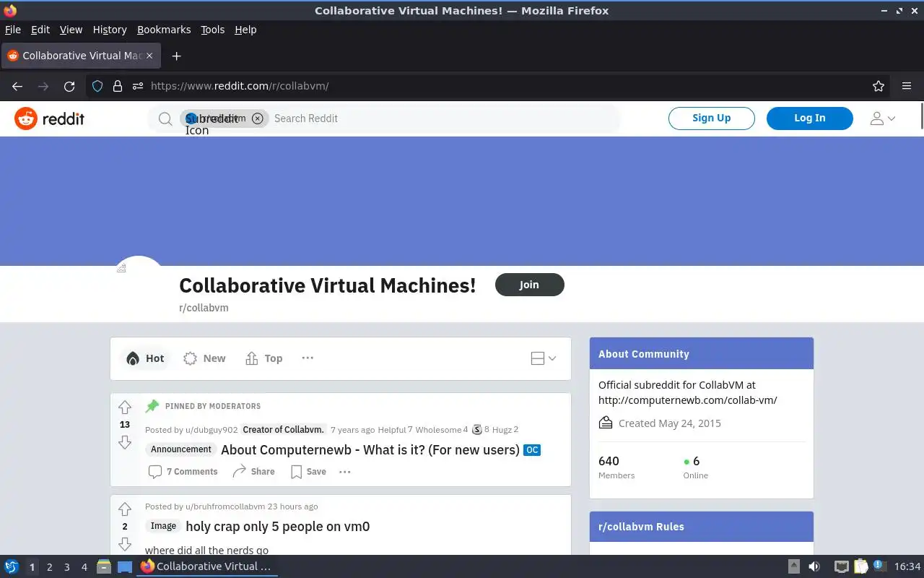Sort posts by Top
Screen dimensions: 924x578
[264, 358]
